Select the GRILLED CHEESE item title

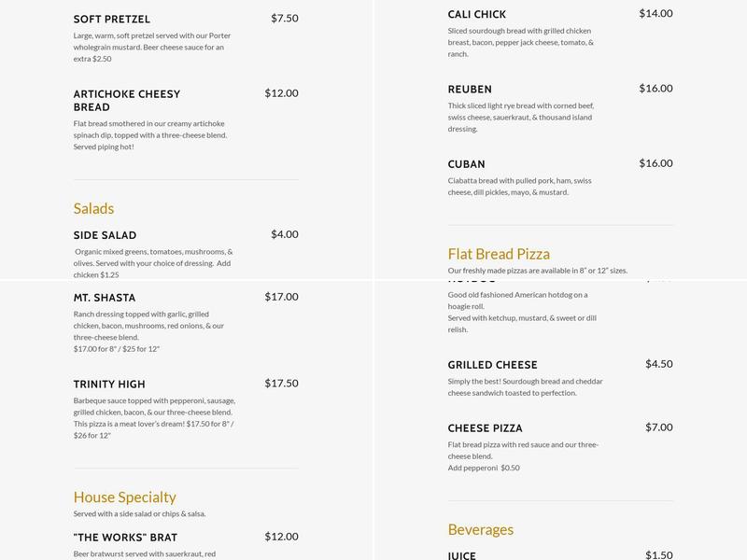(x=492, y=365)
